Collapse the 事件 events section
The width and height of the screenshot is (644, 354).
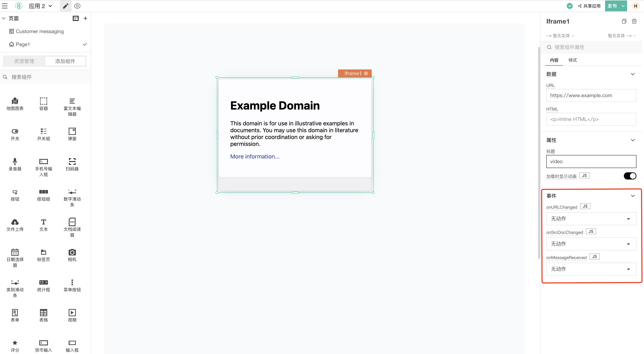(633, 196)
